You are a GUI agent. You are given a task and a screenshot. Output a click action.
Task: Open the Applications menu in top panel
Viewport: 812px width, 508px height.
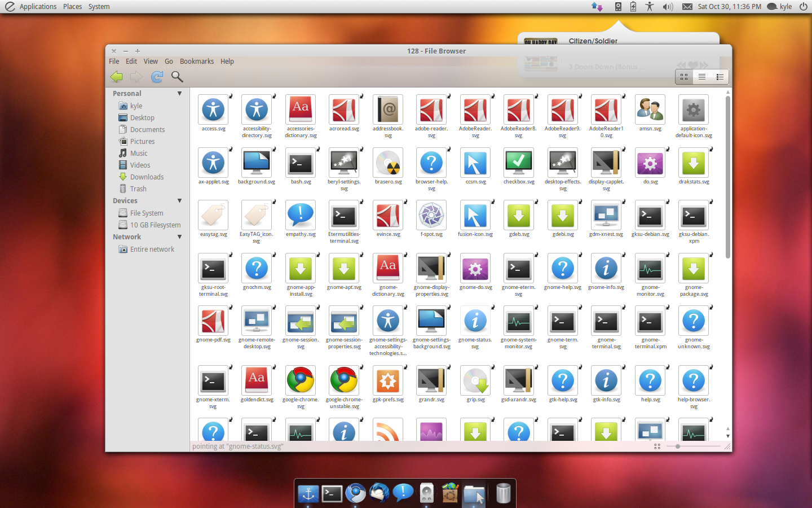[38, 6]
